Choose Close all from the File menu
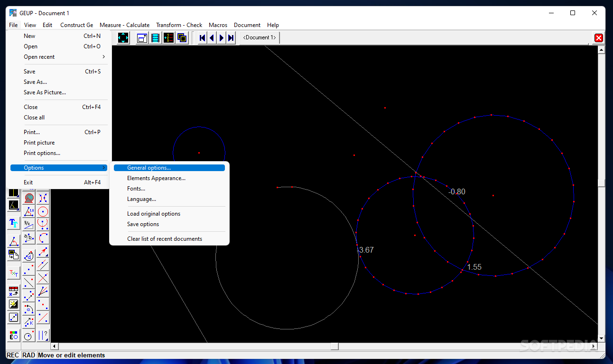Screen dimensions: 613x364 pyautogui.click(x=59, y=118)
